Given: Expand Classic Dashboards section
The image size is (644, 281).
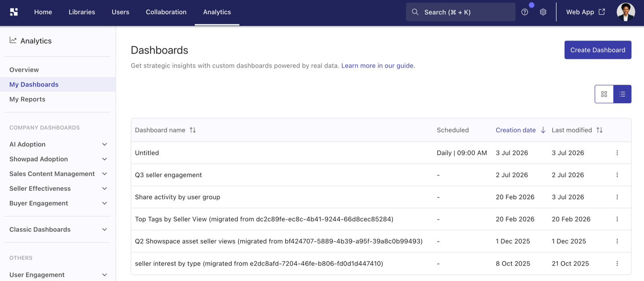Looking at the screenshot, I should click(59, 229).
